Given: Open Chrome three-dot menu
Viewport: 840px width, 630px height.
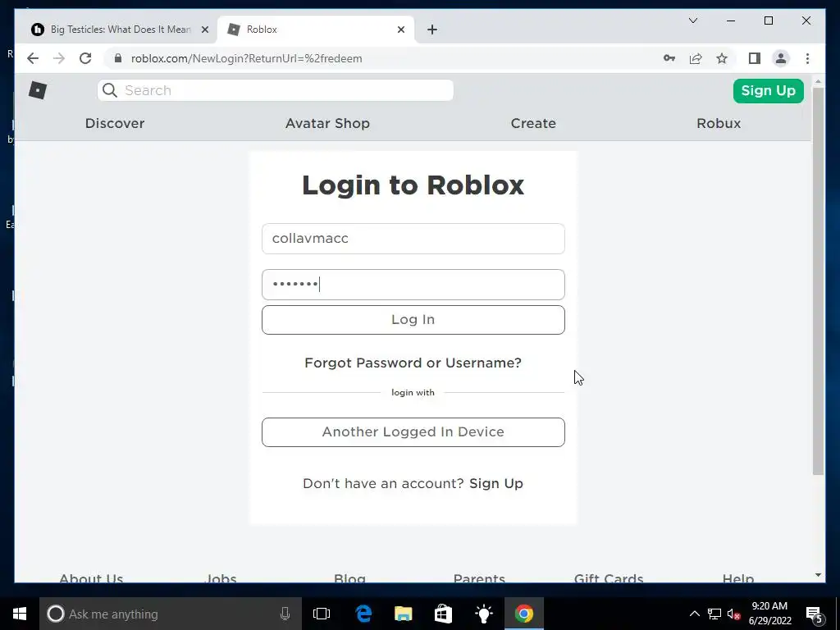Looking at the screenshot, I should point(807,58).
